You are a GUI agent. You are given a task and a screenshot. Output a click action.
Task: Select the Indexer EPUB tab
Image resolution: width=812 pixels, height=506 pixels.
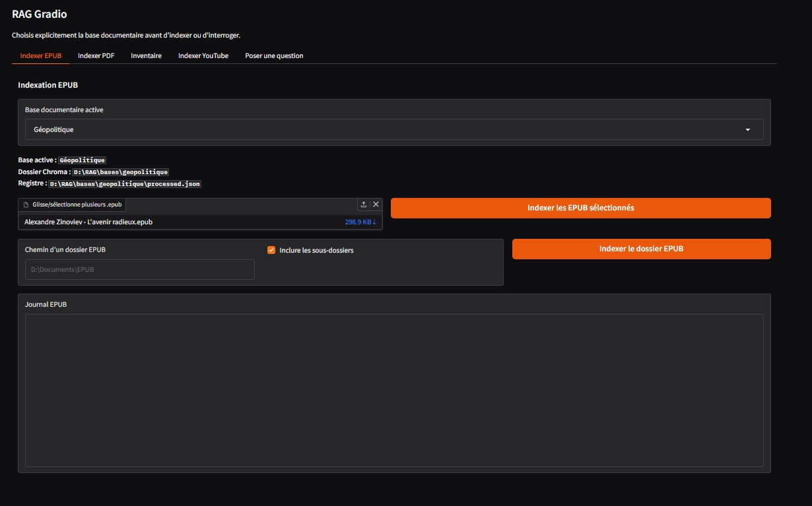tap(41, 55)
